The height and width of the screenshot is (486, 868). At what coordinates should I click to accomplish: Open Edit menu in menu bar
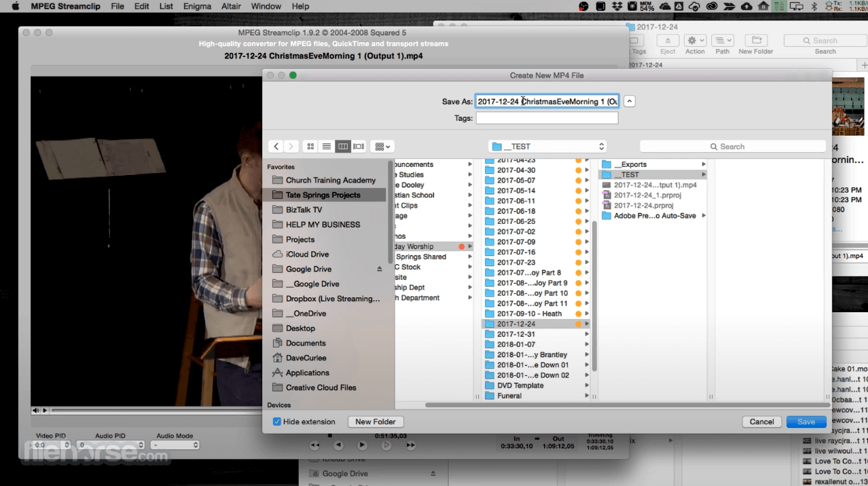141,6
